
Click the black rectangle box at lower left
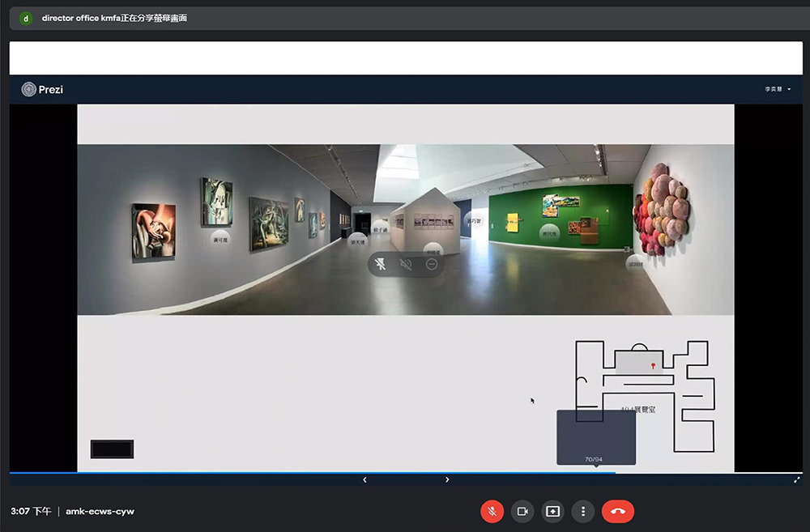(x=112, y=449)
